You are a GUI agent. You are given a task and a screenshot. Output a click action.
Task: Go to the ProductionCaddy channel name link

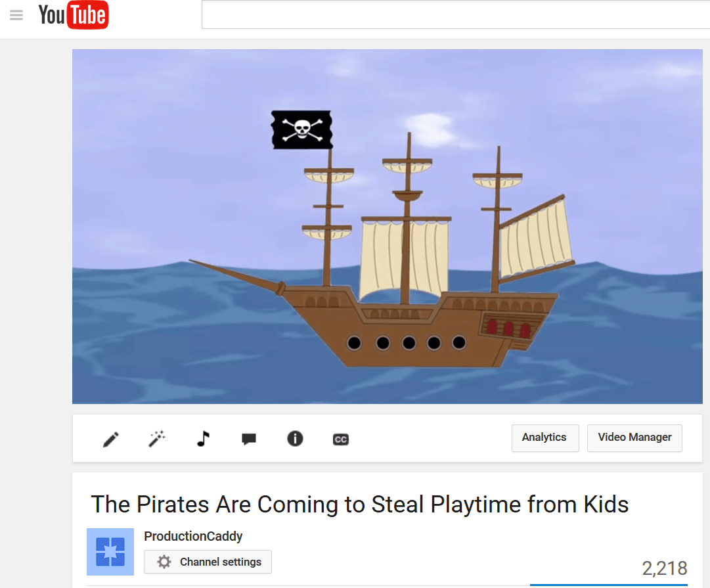click(x=193, y=536)
